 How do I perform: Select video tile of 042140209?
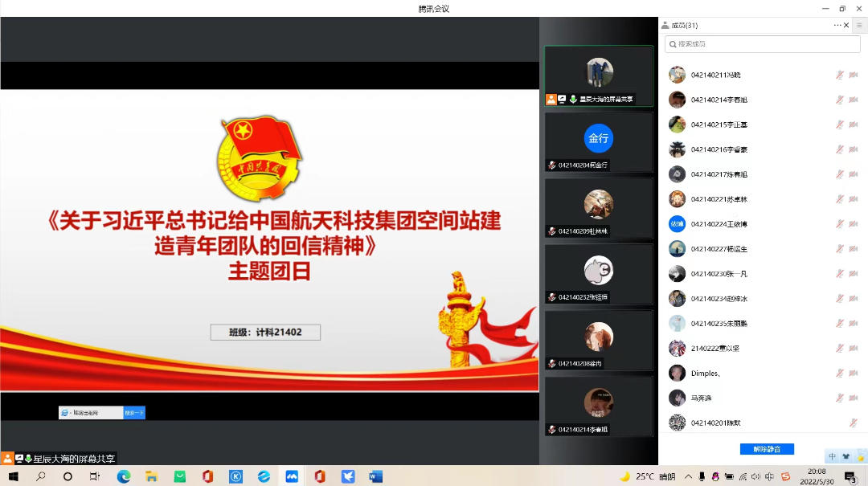click(599, 208)
